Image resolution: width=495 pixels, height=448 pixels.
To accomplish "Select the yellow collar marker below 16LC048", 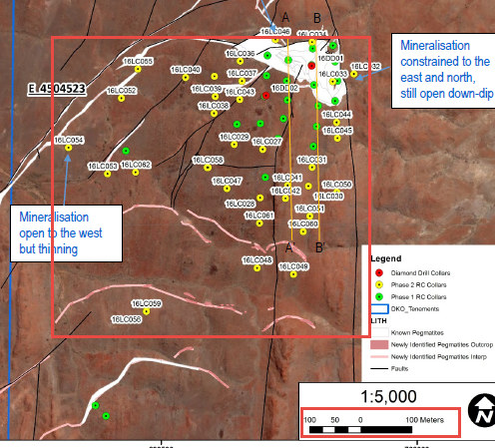I will click(x=256, y=268).
